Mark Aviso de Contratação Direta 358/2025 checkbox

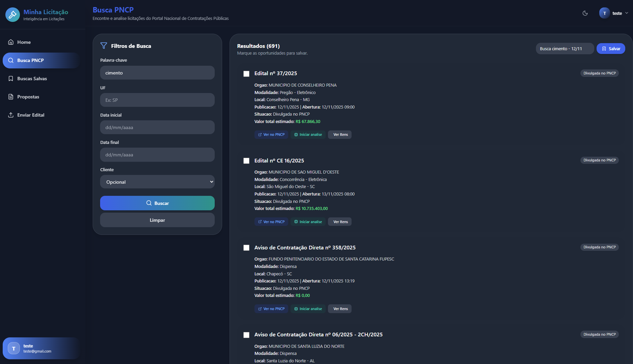(246, 248)
